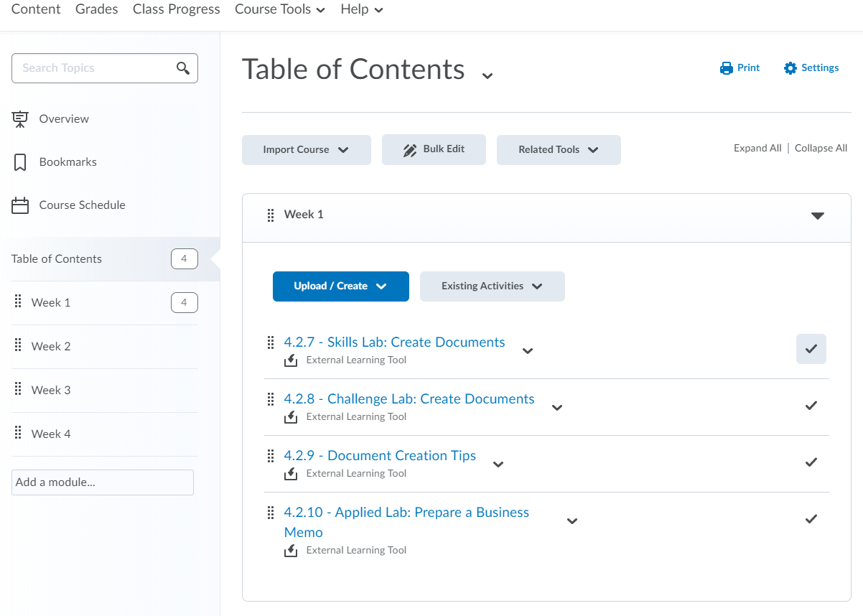Open the Import Course dropdown

[307, 150]
